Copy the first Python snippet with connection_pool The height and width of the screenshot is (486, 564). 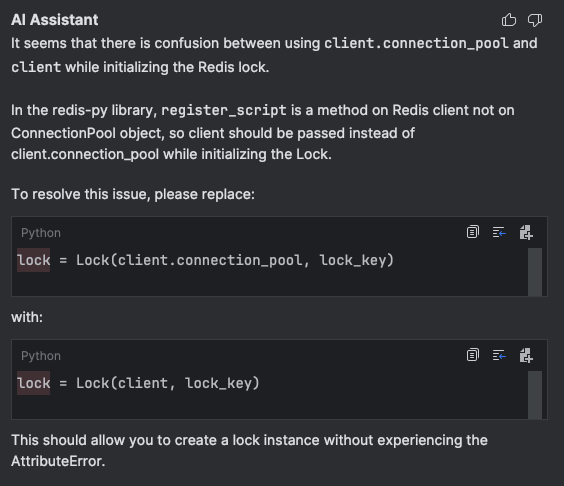(x=473, y=232)
